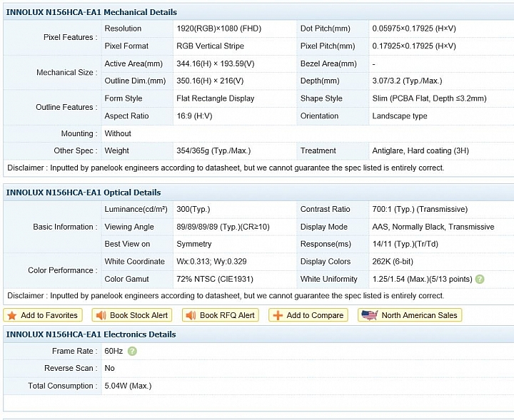Click Add to Compare button text
The image size is (514, 420).
click(x=315, y=315)
